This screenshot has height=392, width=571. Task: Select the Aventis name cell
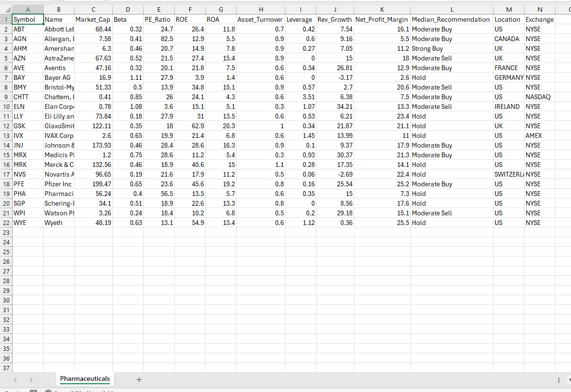[x=59, y=68]
